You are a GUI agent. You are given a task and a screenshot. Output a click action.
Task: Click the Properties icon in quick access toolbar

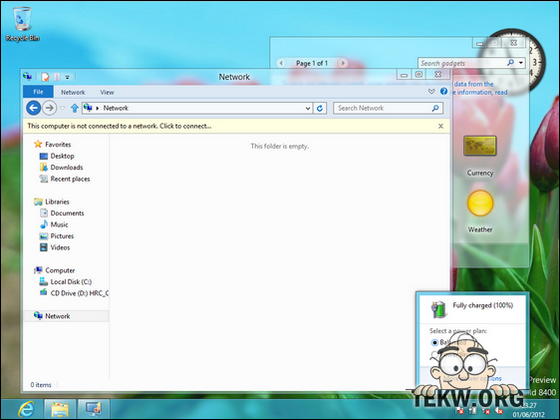coord(45,76)
